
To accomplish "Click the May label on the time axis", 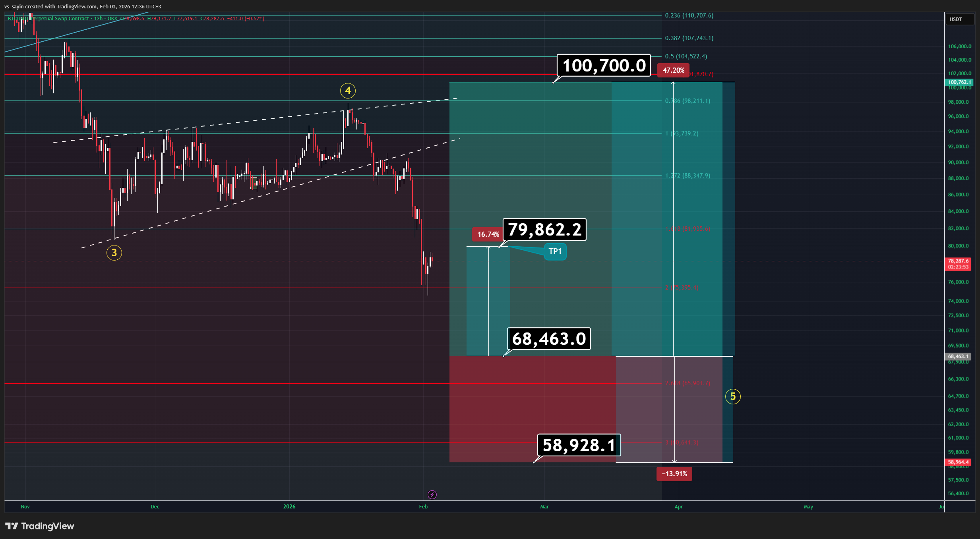I will (808, 506).
